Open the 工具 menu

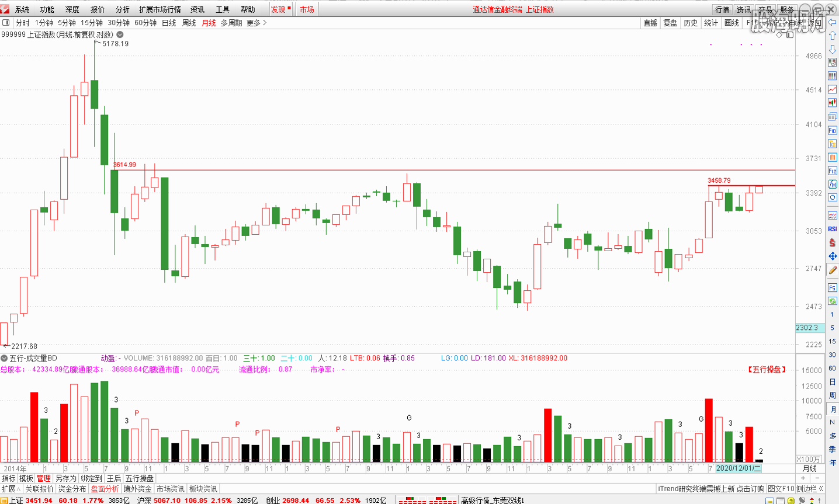(x=223, y=9)
